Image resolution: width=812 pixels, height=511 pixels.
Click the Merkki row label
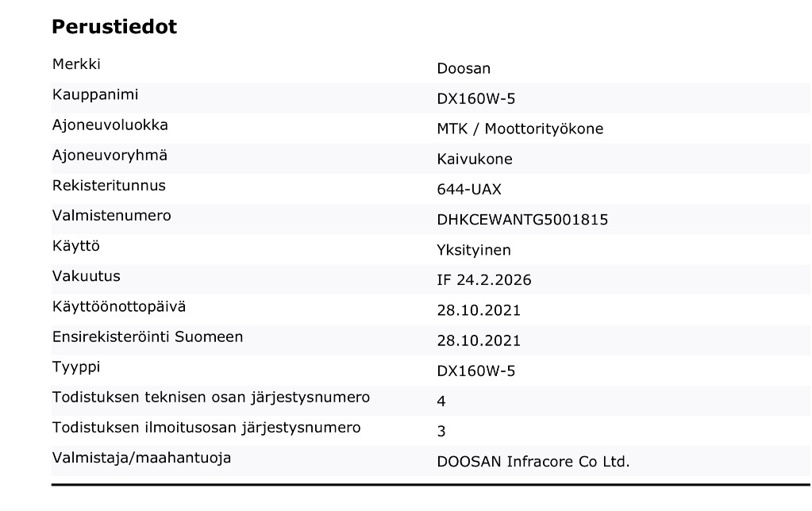click(76, 65)
